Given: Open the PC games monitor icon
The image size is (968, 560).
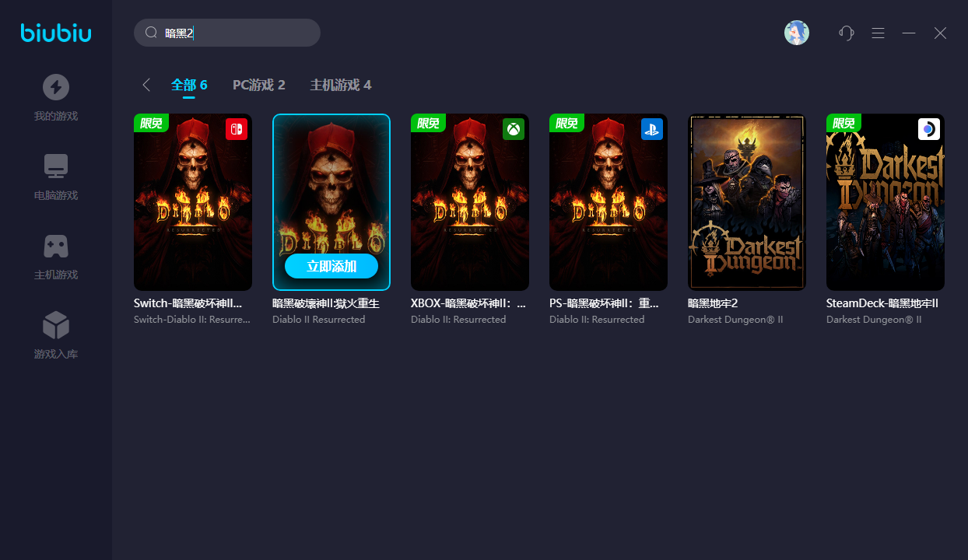Looking at the screenshot, I should pos(56,166).
